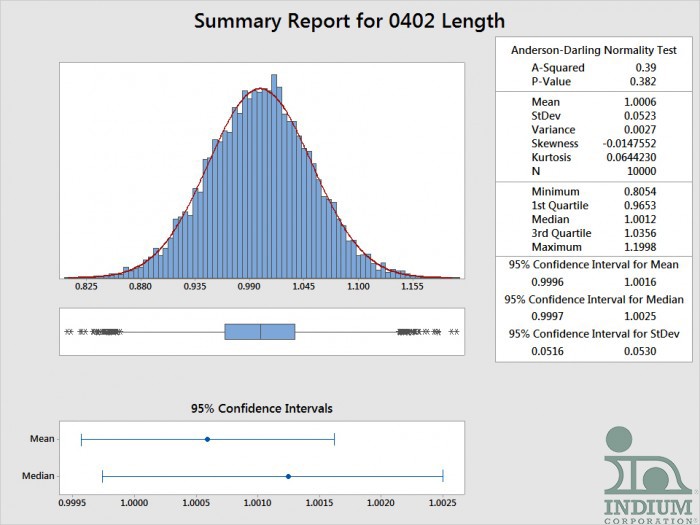This screenshot has height=525, width=700.
Task: Click the interval axis label 1.0020
Action: [381, 503]
